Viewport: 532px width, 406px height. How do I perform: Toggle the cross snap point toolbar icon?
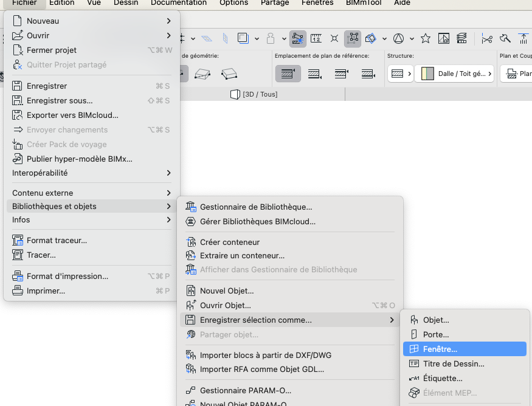tap(334, 38)
